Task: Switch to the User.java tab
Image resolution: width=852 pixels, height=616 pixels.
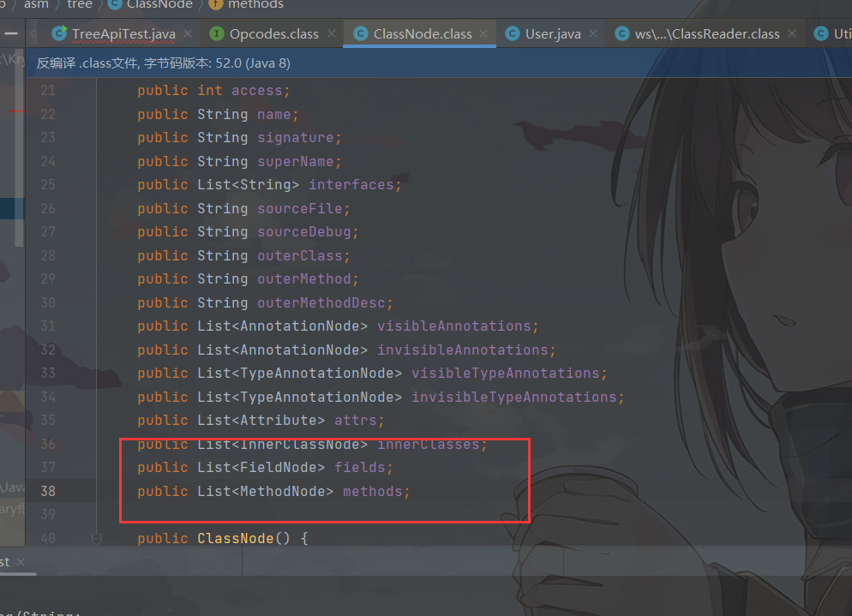Action: [553, 34]
